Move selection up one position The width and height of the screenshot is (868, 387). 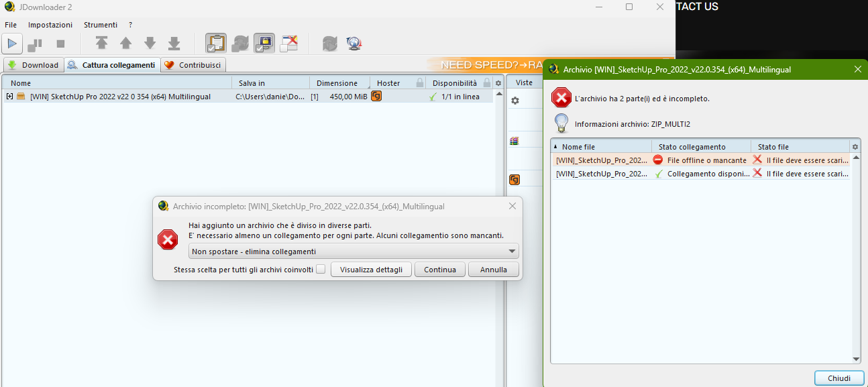(x=125, y=44)
